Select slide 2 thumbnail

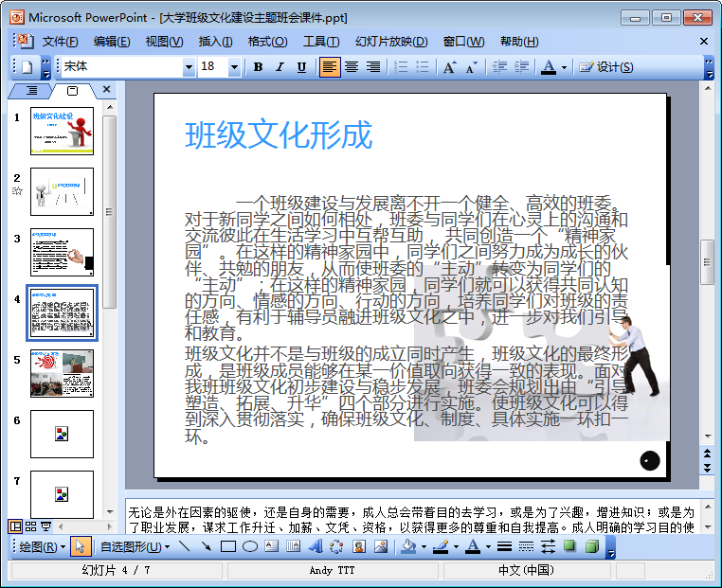click(62, 191)
